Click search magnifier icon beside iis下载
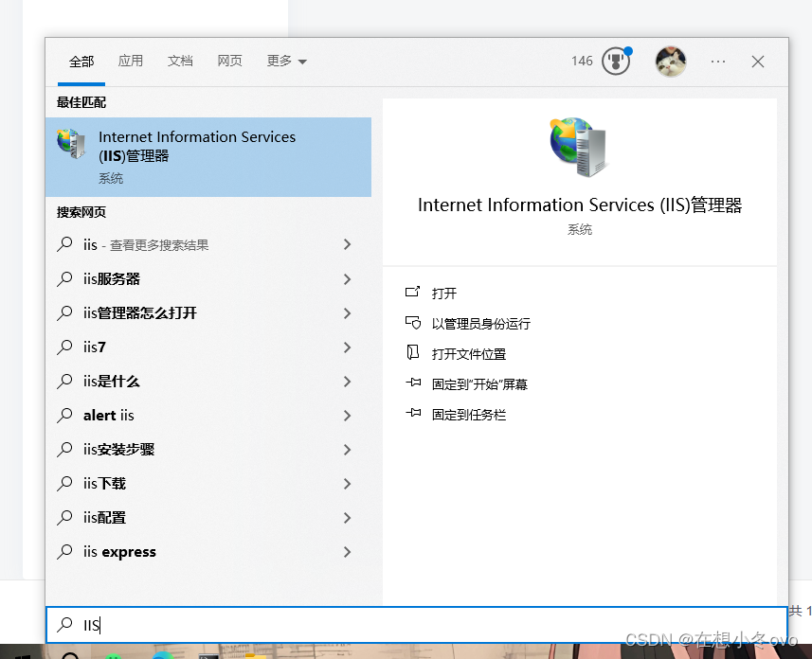This screenshot has height=659, width=812. coord(64,484)
